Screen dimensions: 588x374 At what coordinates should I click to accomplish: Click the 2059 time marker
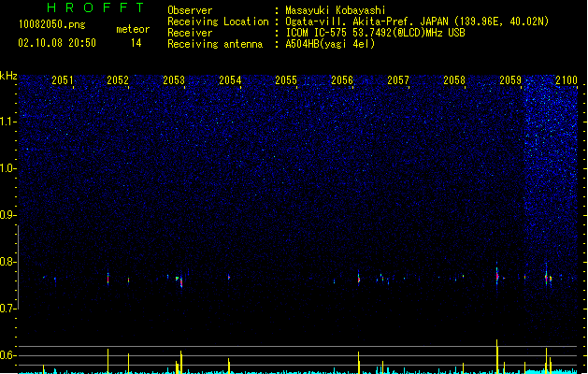(510, 80)
